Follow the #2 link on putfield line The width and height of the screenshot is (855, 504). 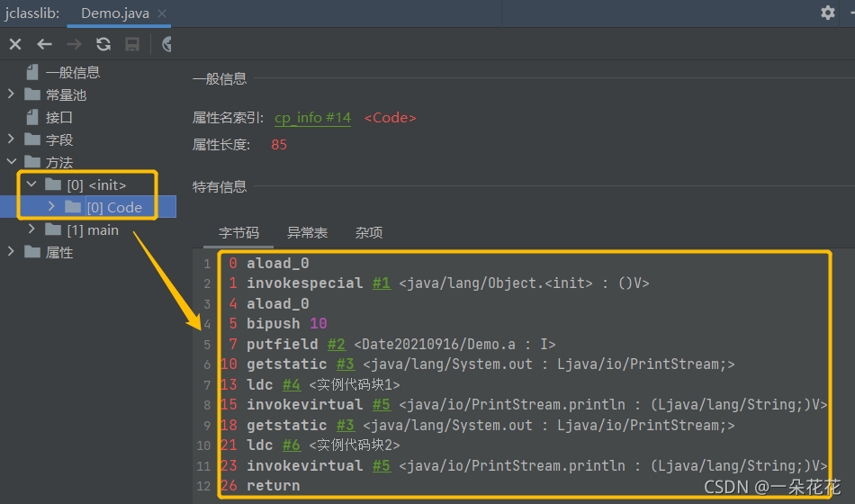[337, 344]
